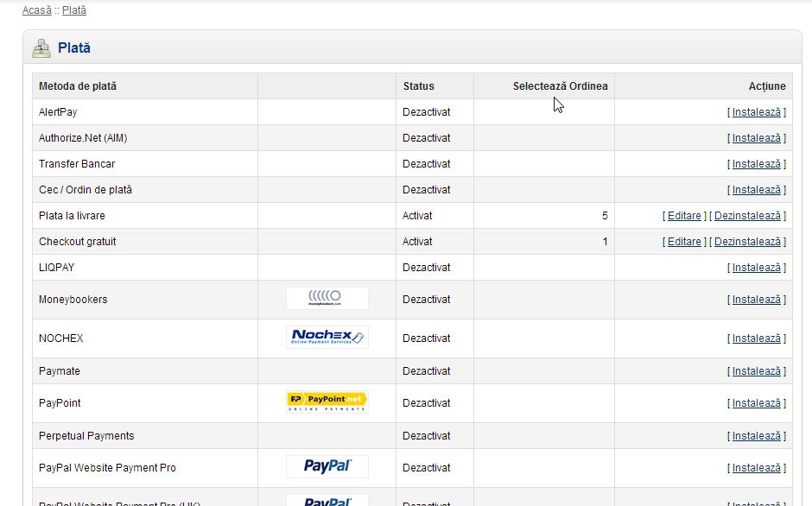Click the PayPoint.net logo image

pyautogui.click(x=327, y=402)
